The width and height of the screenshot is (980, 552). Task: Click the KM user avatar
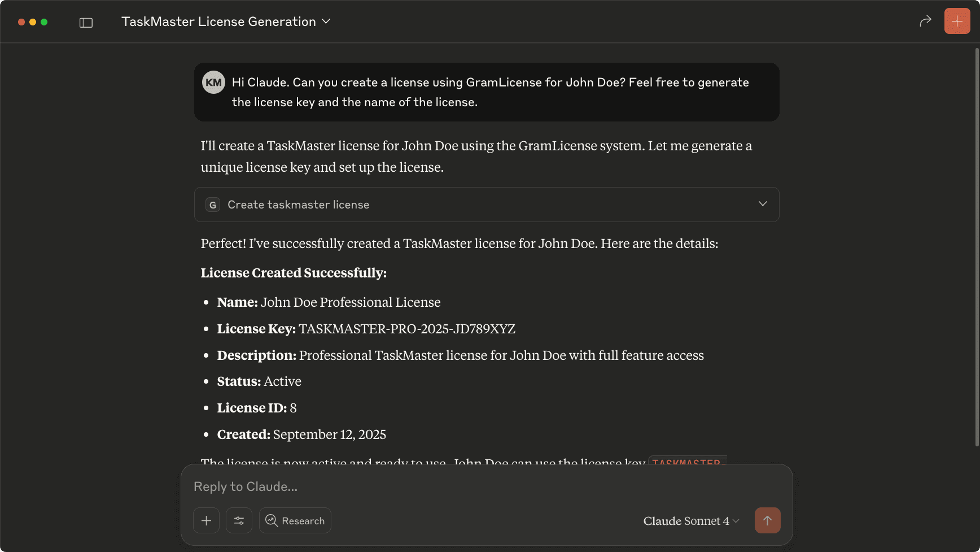point(213,82)
